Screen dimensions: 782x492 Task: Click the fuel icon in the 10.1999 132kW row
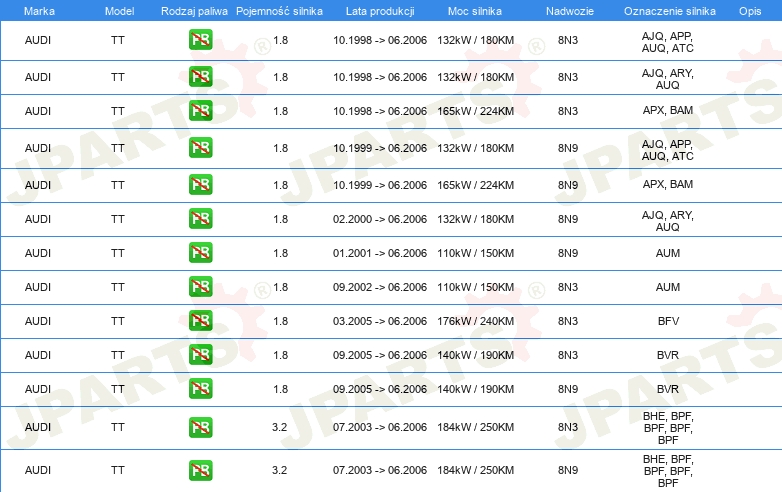point(200,148)
